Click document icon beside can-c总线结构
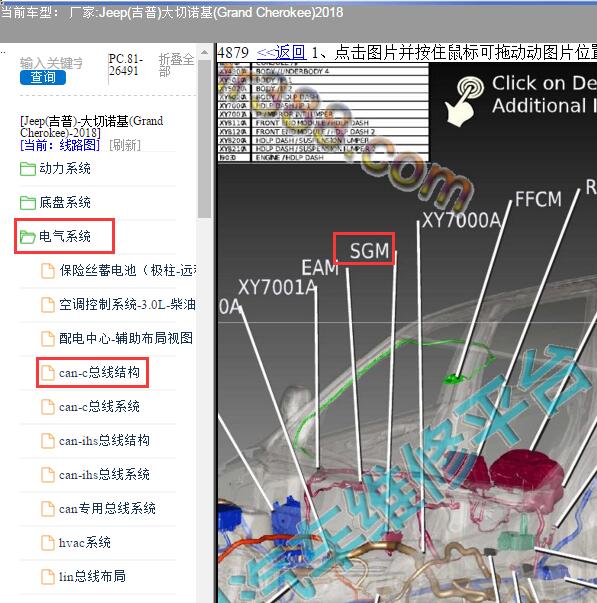Viewport: 597px width, 603px height. (48, 373)
